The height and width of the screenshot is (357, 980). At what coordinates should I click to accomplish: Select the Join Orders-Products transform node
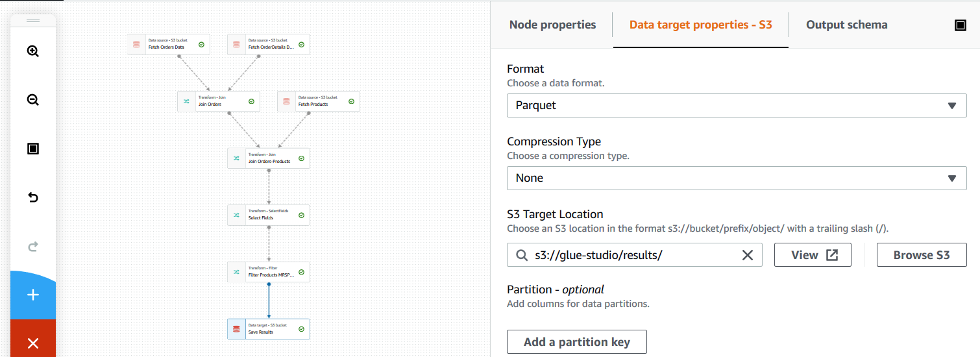tap(269, 158)
